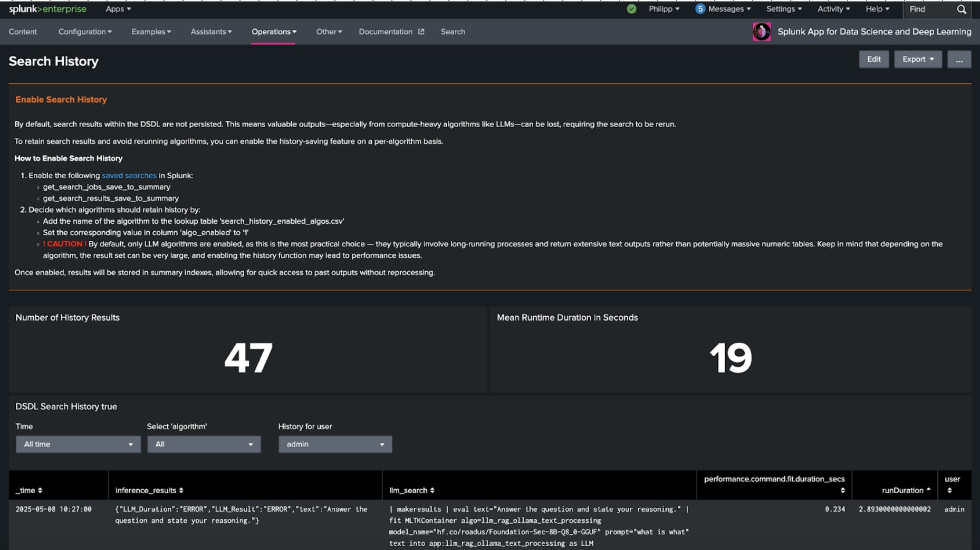Image resolution: width=980 pixels, height=550 pixels.
Task: Click the Search History page title
Action: click(x=53, y=61)
